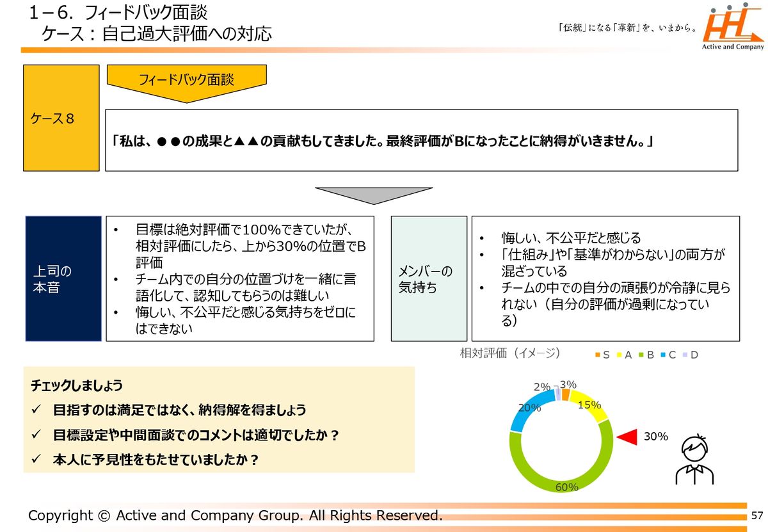Click the checkmark beside 目標設定や中間面談
Image resolution: width=768 pixels, height=532 pixels.
coord(37,435)
